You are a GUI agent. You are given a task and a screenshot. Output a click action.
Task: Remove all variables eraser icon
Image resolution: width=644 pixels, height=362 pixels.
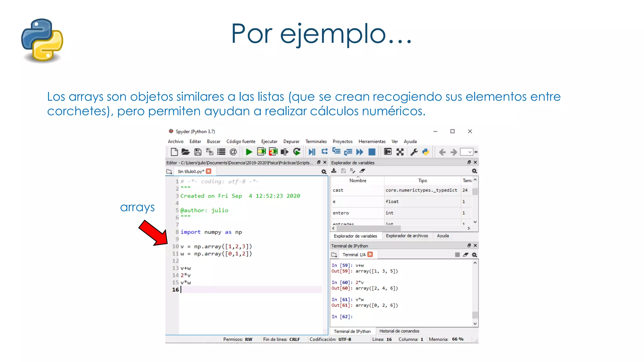tap(362, 171)
